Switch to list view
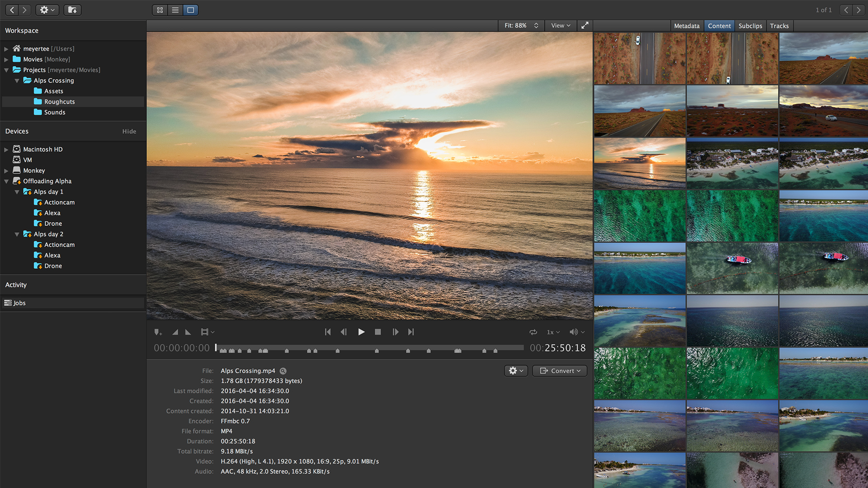 pyautogui.click(x=175, y=10)
